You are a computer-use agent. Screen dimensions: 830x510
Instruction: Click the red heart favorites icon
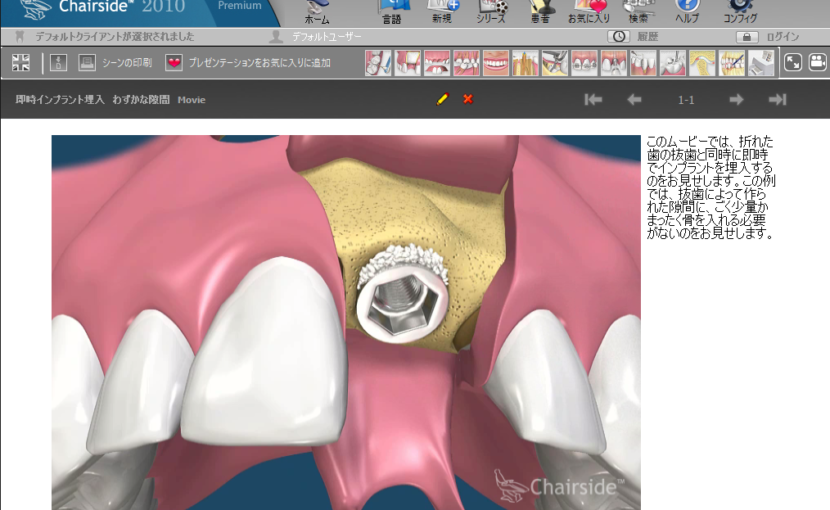point(174,62)
